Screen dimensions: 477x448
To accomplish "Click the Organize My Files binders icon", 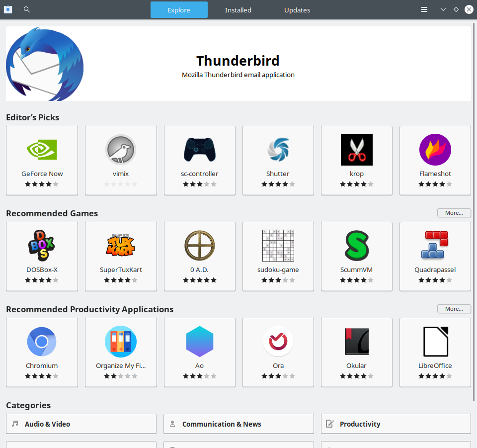I will 121,342.
